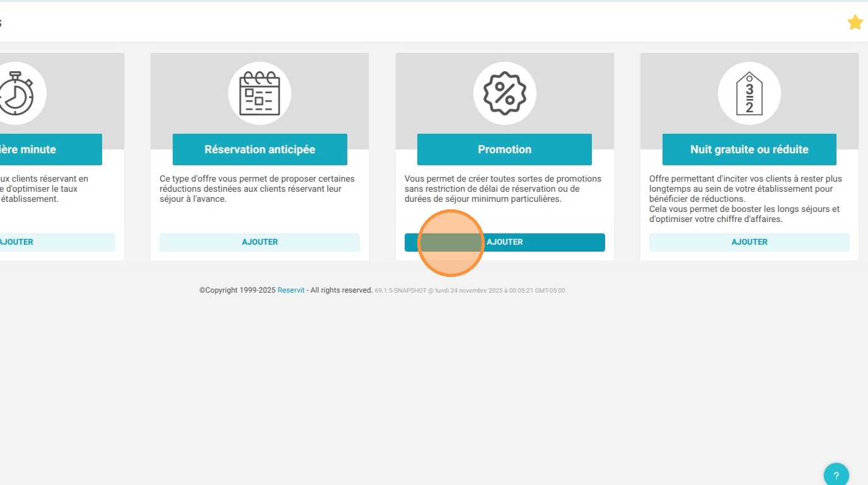868x485 pixels.
Task: Select the partially visible 'ière minute' banner
Action: point(50,149)
